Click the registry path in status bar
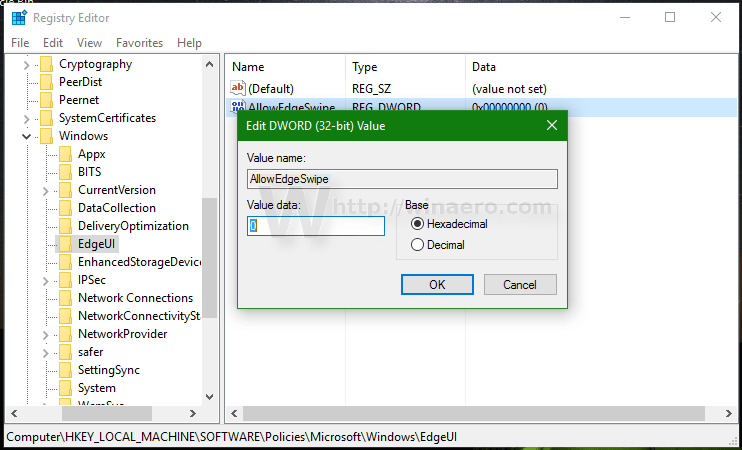Image resolution: width=742 pixels, height=450 pixels. 231,437
